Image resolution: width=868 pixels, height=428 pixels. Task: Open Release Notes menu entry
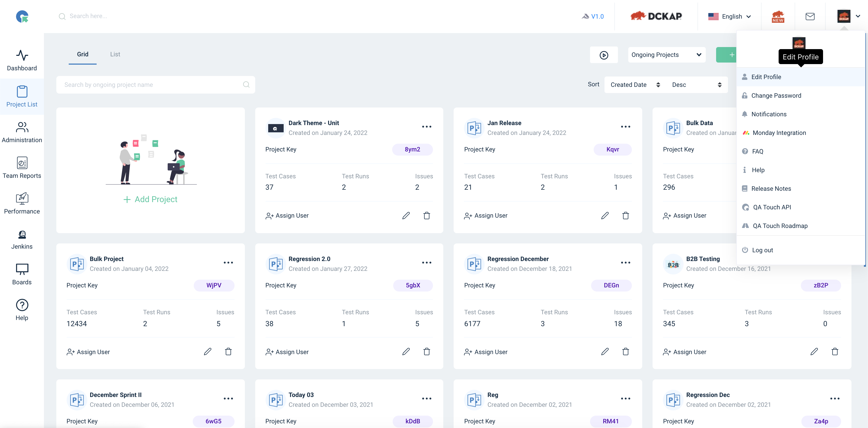(800, 189)
